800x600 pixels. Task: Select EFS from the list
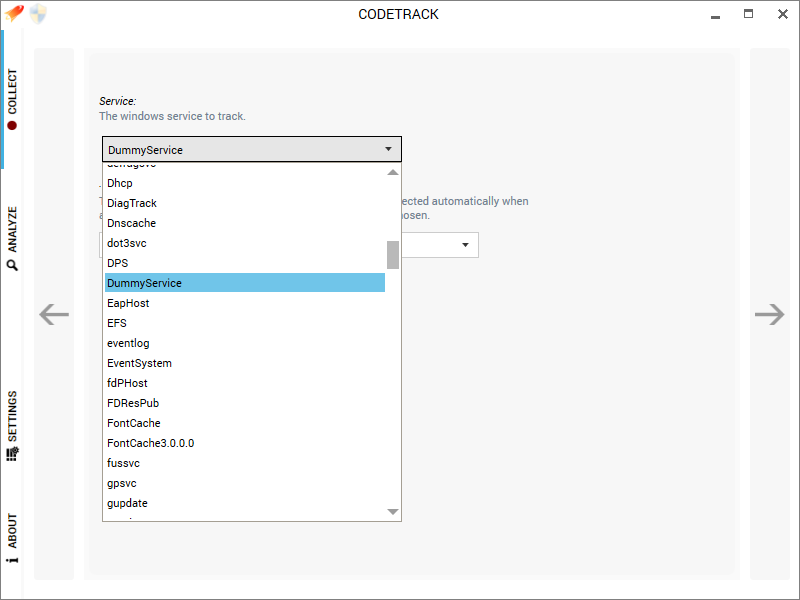(x=245, y=323)
